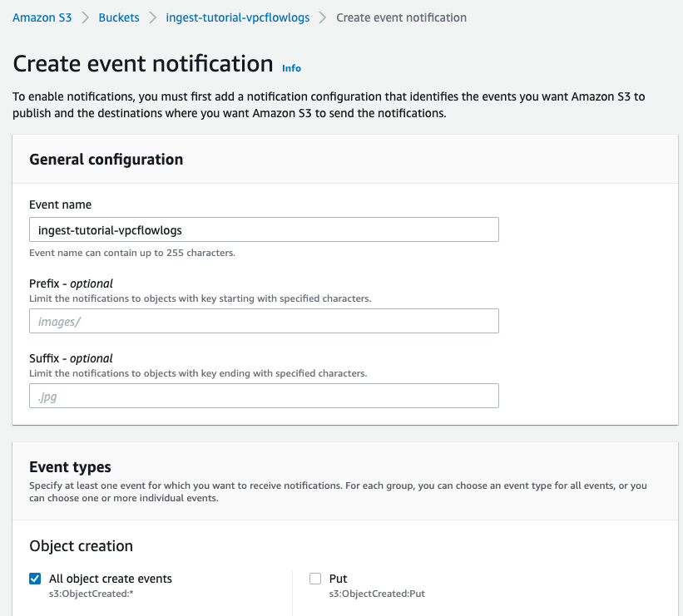683x616 pixels.
Task: Click the Object creation heading
Action: [x=81, y=545]
